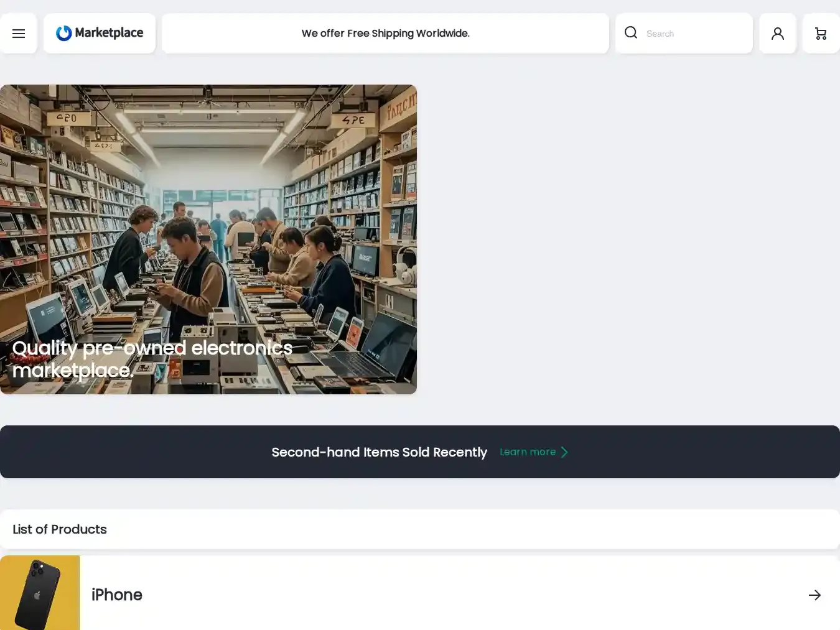Open the user account icon
Viewport: 840px width, 630px height.
[x=778, y=34]
